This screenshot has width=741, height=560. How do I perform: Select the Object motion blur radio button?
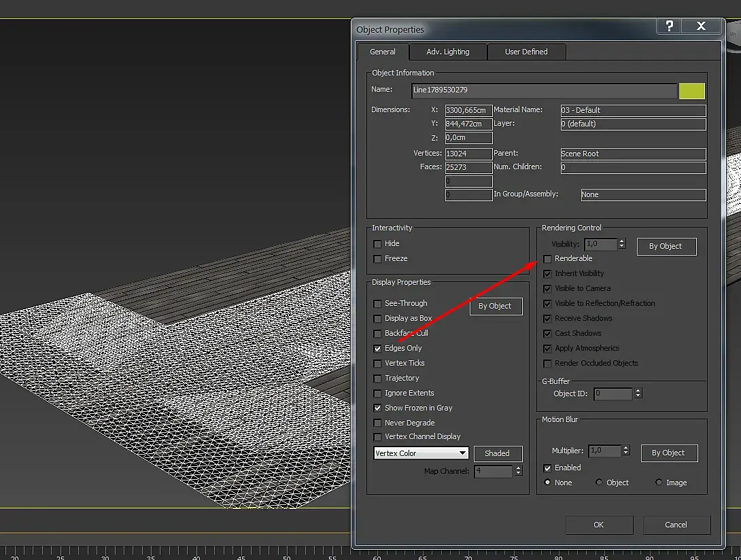point(599,483)
